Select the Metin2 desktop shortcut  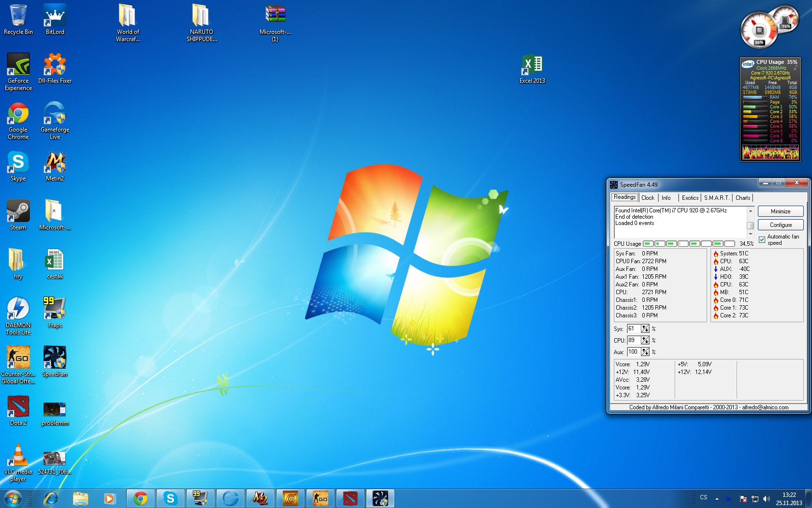(x=55, y=166)
